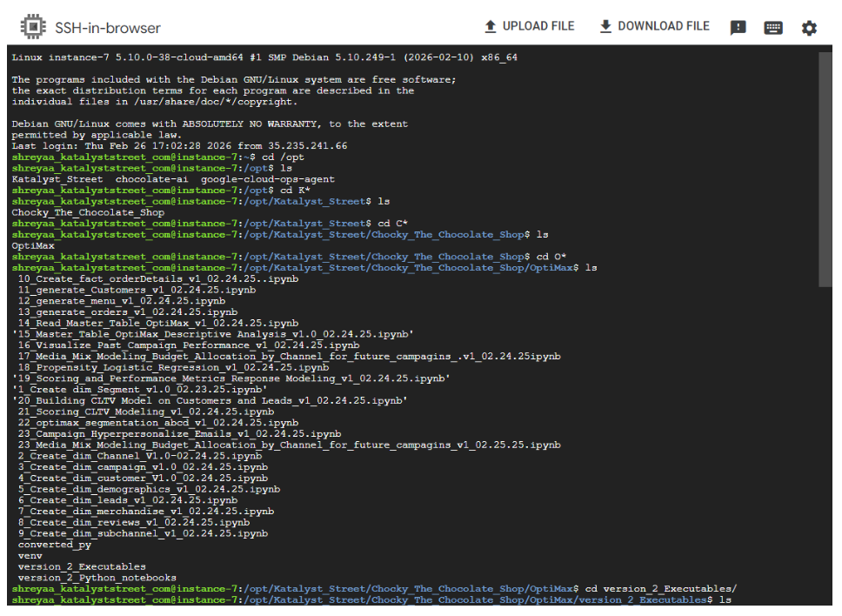Image resolution: width=842 pixels, height=616 pixels.
Task: Click '19_Scoring_and_Performance_Metrics_Response Modeling' file name
Action: (x=231, y=378)
